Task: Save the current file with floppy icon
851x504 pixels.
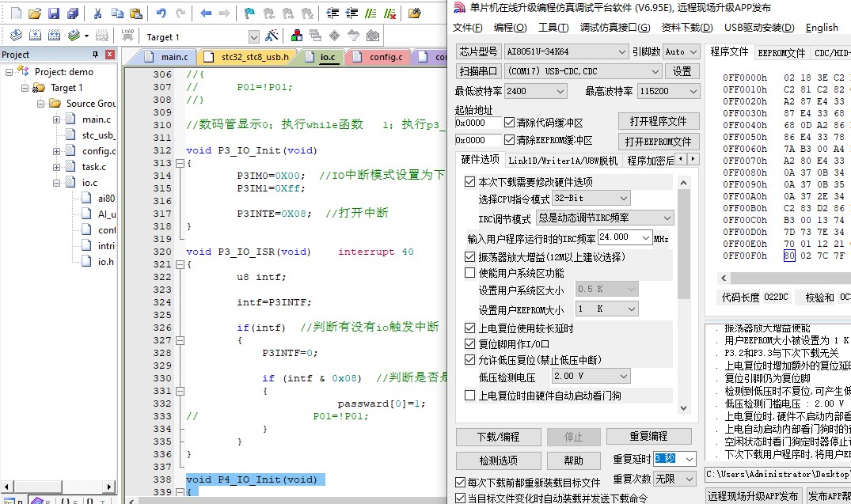Action: pyautogui.click(x=54, y=13)
